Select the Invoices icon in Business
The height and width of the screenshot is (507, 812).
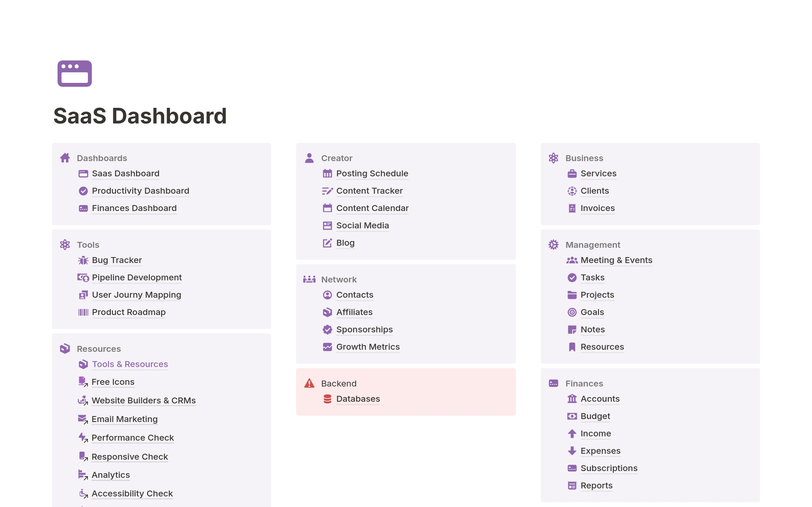(572, 208)
